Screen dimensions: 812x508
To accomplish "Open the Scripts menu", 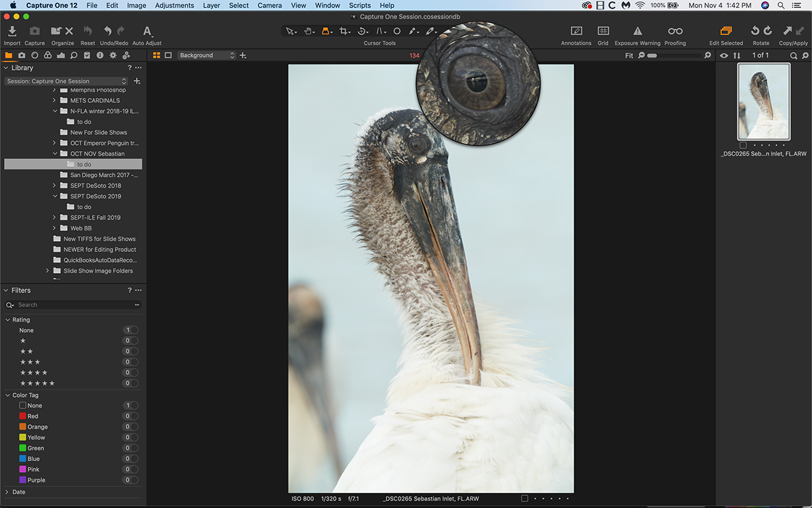I will point(359,5).
